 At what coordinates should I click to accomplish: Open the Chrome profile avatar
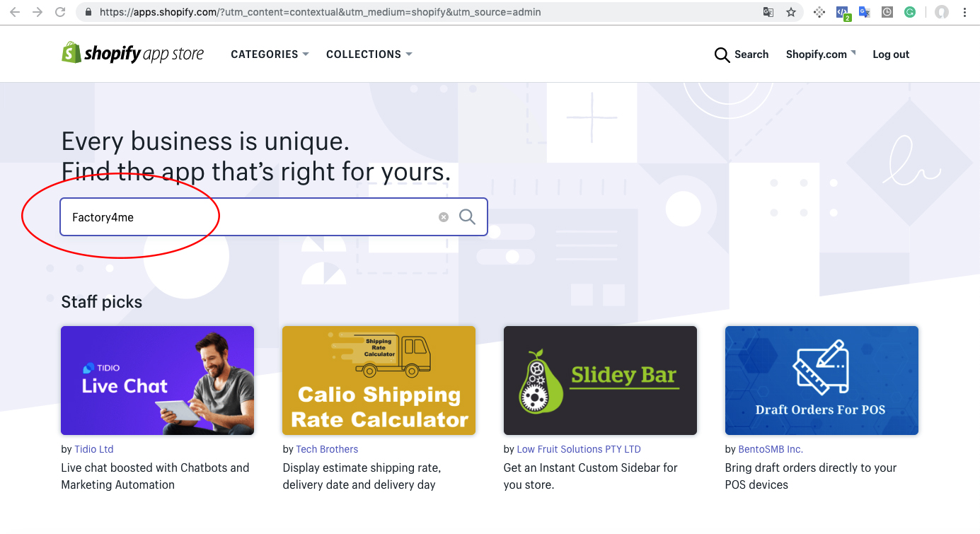click(941, 12)
